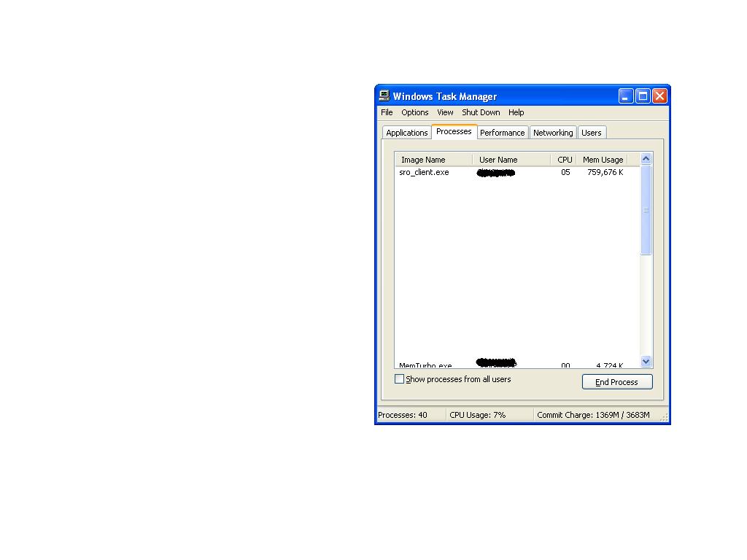Open the File menu
This screenshot has height=560, width=747.
tap(387, 112)
